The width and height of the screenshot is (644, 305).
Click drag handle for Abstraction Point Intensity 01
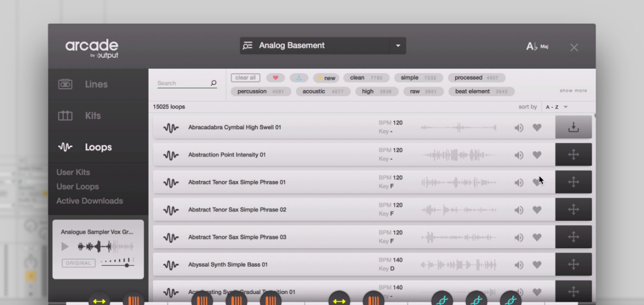574,155
